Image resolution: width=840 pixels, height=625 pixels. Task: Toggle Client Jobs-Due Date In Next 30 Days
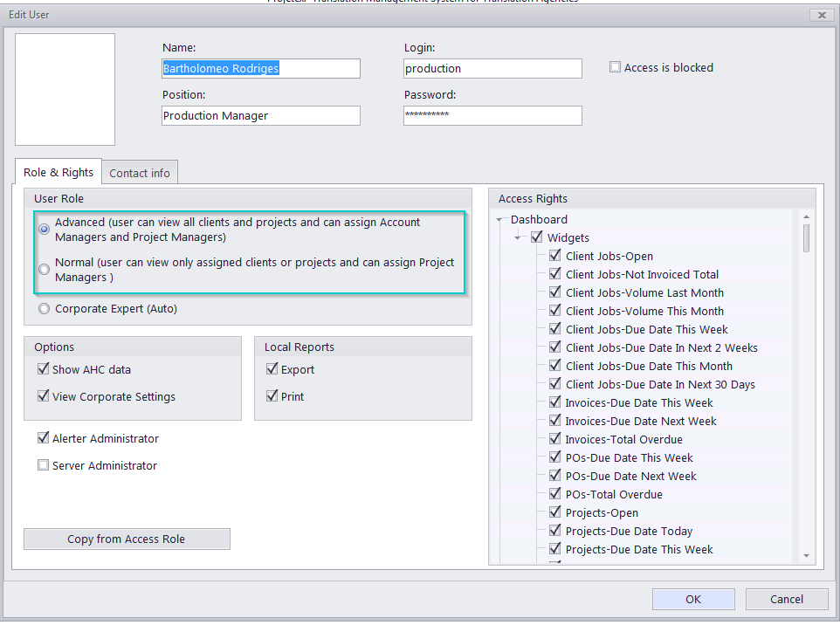tap(555, 384)
